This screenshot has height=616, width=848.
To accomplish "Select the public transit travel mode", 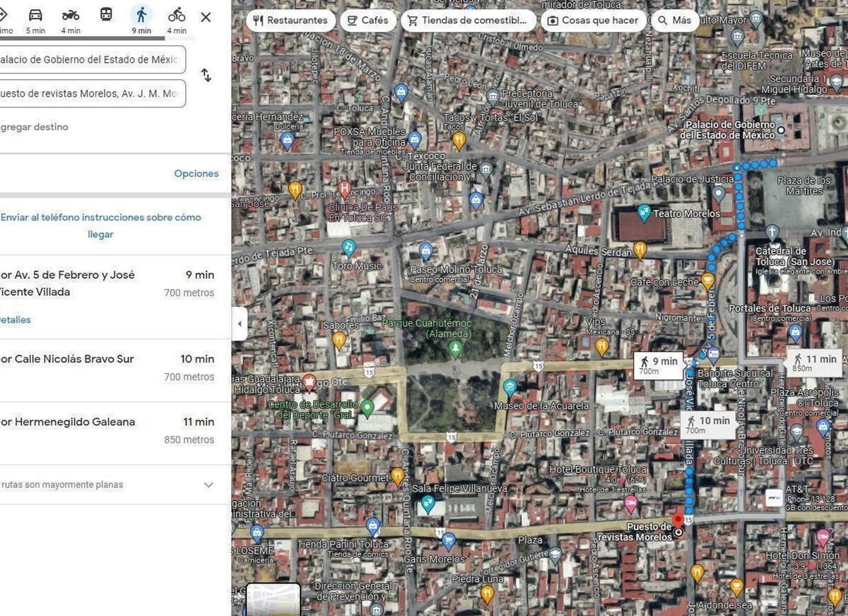I will coord(106,15).
